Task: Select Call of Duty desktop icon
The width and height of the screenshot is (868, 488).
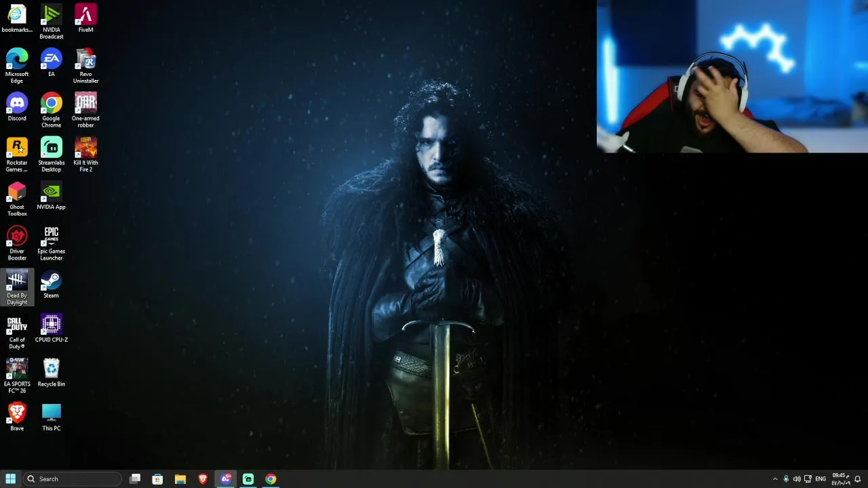Action: click(17, 331)
